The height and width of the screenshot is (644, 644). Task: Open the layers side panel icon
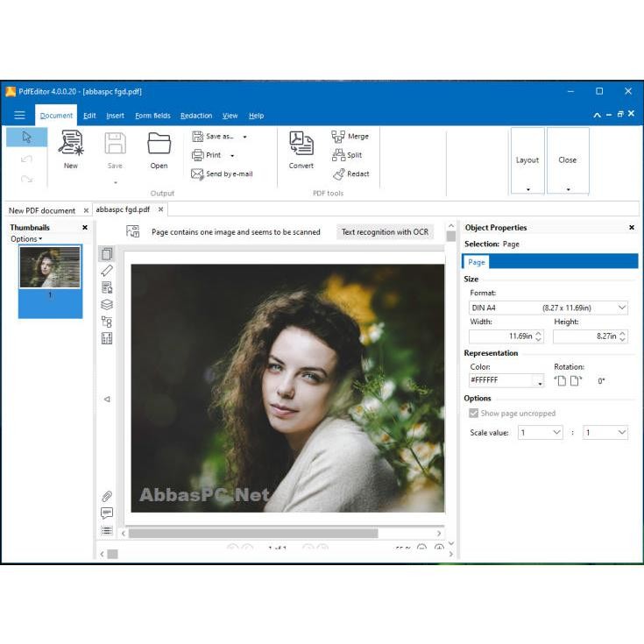[107, 305]
